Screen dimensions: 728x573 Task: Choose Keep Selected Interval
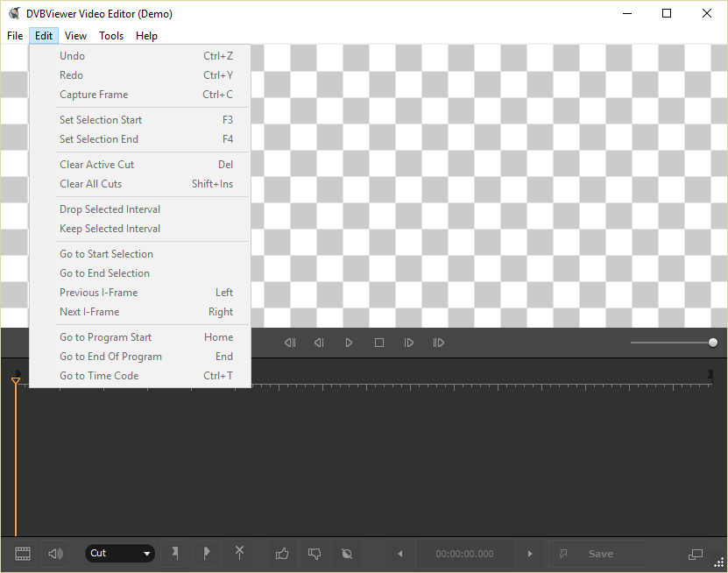[140, 229]
